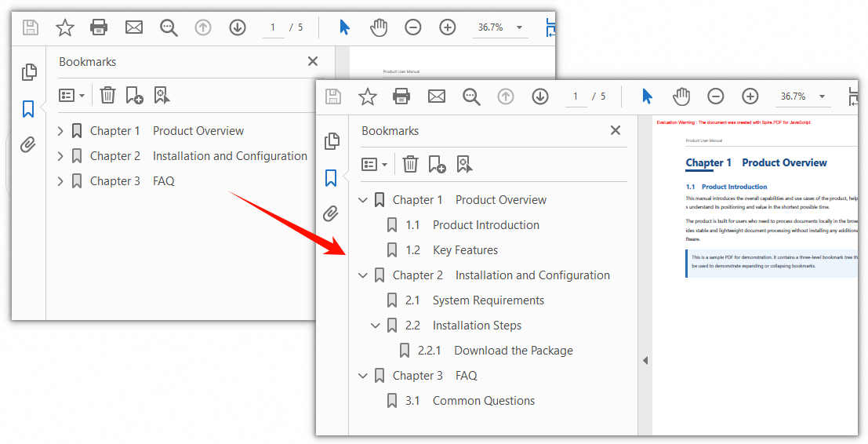Close the Bookmarks panel in the back window
The width and height of the screenshot is (868, 444).
click(x=313, y=61)
